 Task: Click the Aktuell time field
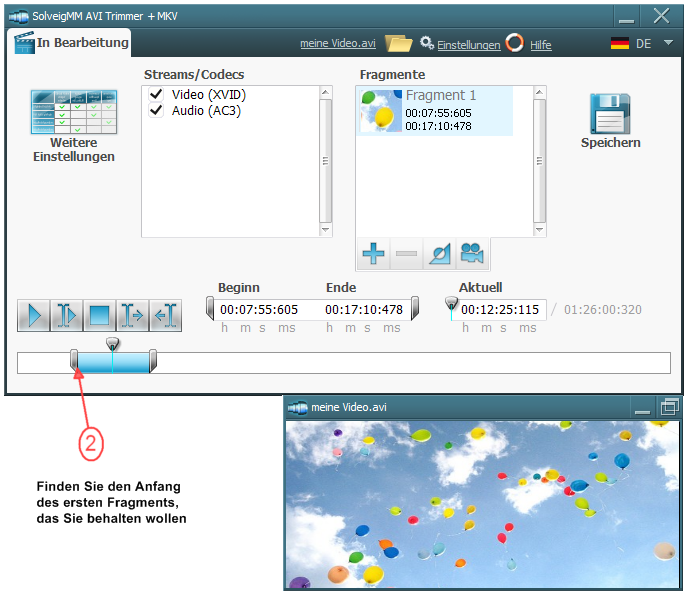click(x=500, y=310)
